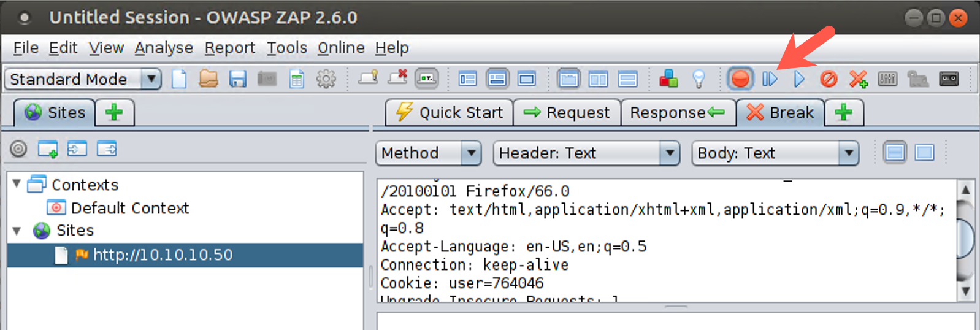
Task: Toggle request and response tabs layout
Action: point(568,79)
